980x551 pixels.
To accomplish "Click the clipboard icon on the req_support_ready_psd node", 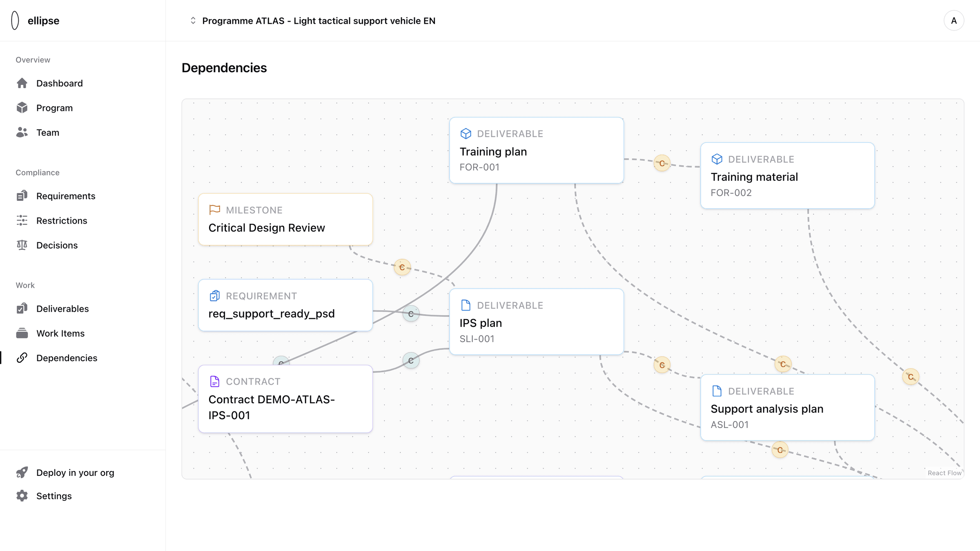I will [x=215, y=295].
